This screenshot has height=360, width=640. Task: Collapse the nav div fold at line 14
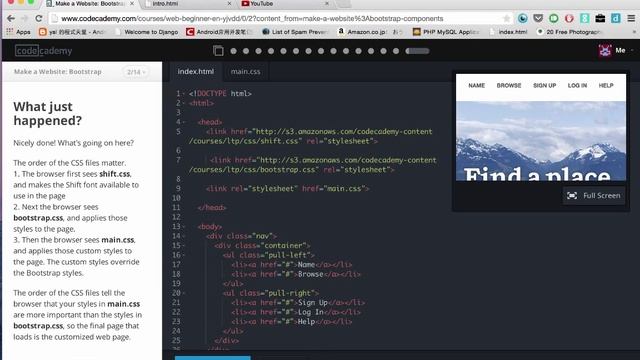tap(184, 236)
